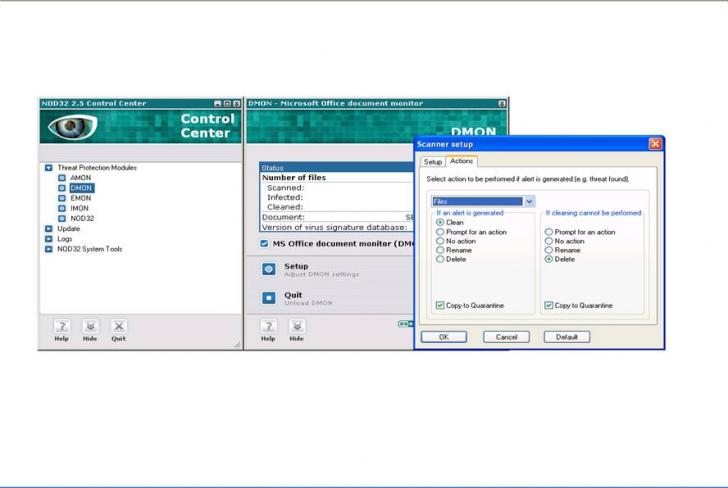The image size is (728, 488).
Task: Click the IMON module icon
Action: (x=62, y=208)
